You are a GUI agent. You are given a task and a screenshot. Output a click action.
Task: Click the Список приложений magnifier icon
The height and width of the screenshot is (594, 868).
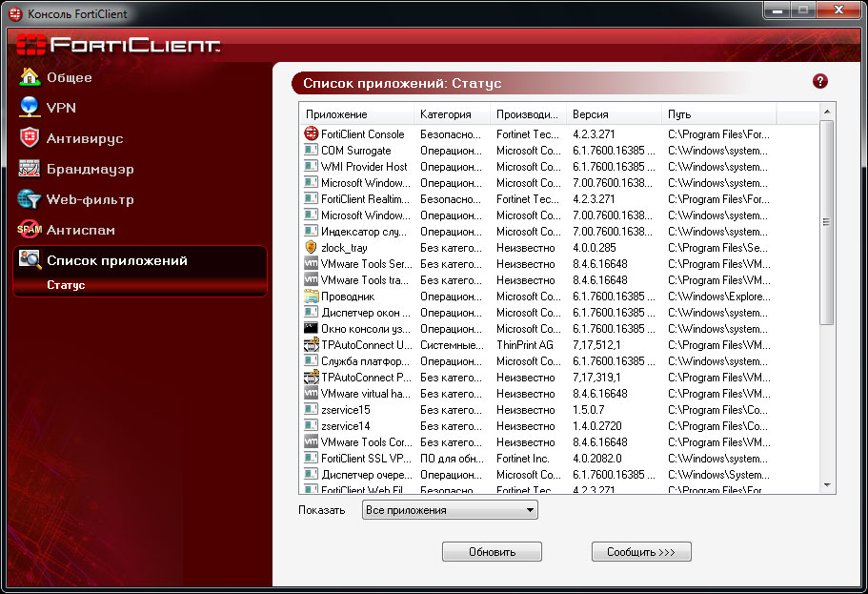point(30,259)
